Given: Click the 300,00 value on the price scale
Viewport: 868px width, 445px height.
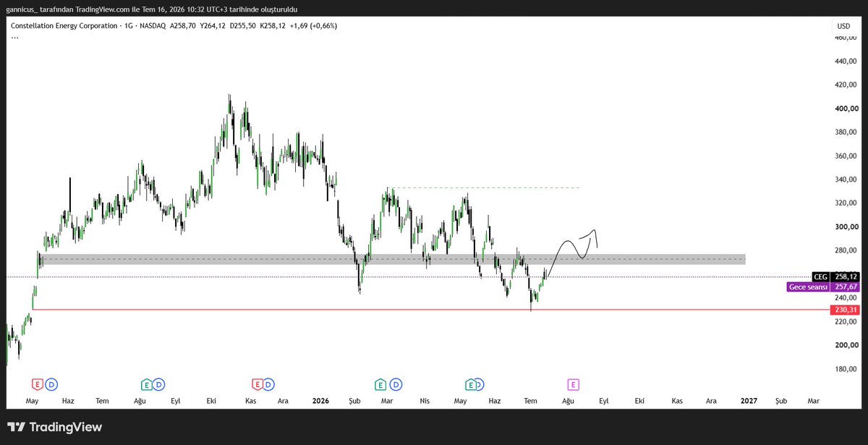Looking at the screenshot, I should click(846, 226).
